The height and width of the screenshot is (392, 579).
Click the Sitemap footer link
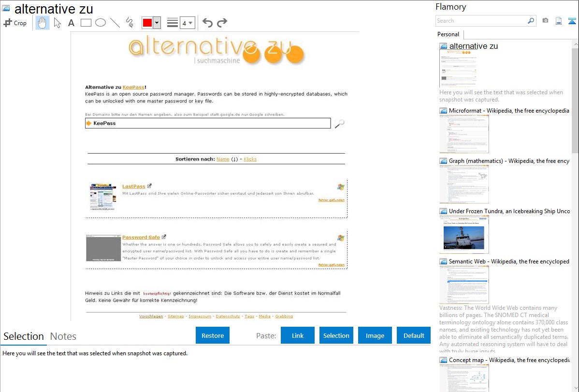[176, 316]
